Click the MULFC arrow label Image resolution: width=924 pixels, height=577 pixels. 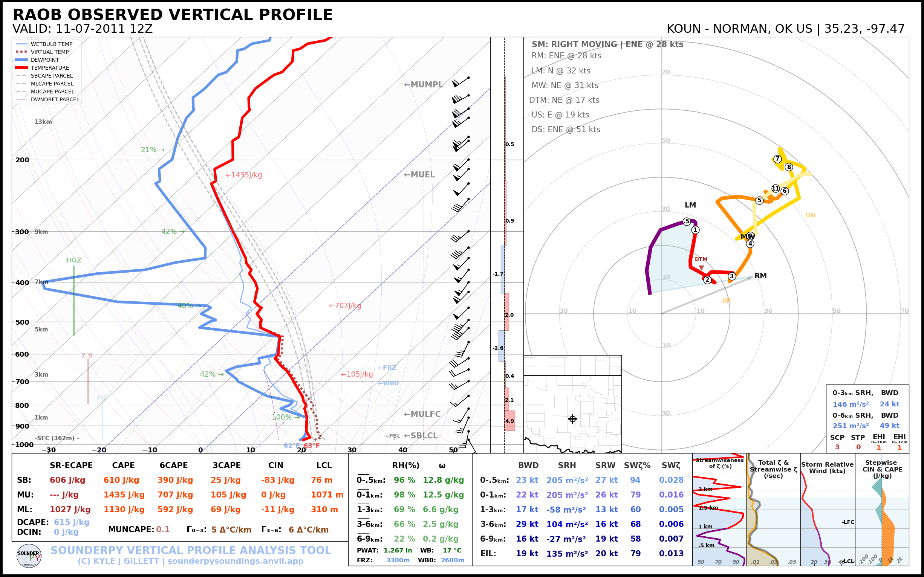pyautogui.click(x=422, y=414)
